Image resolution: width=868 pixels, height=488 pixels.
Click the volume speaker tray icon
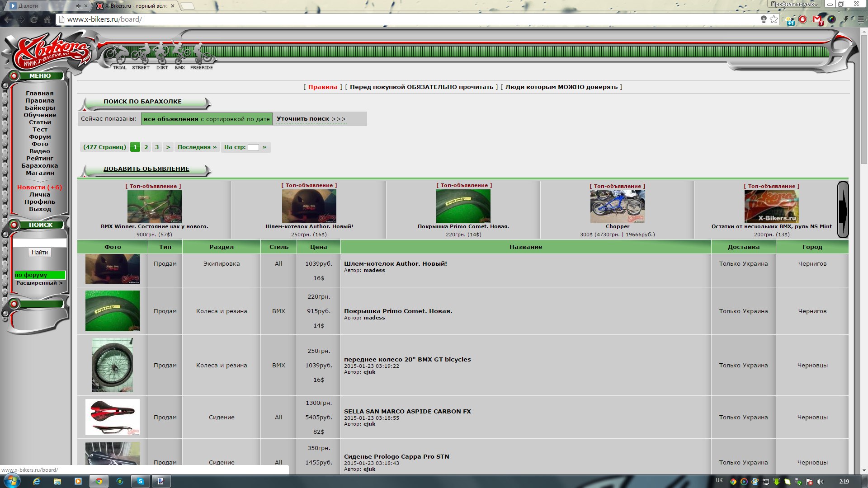[x=820, y=481]
